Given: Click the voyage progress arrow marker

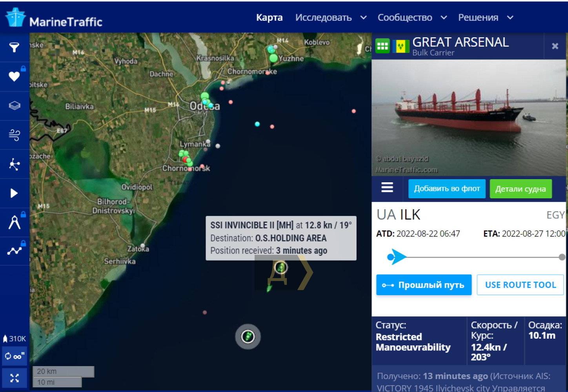Looking at the screenshot, I should pyautogui.click(x=397, y=257).
